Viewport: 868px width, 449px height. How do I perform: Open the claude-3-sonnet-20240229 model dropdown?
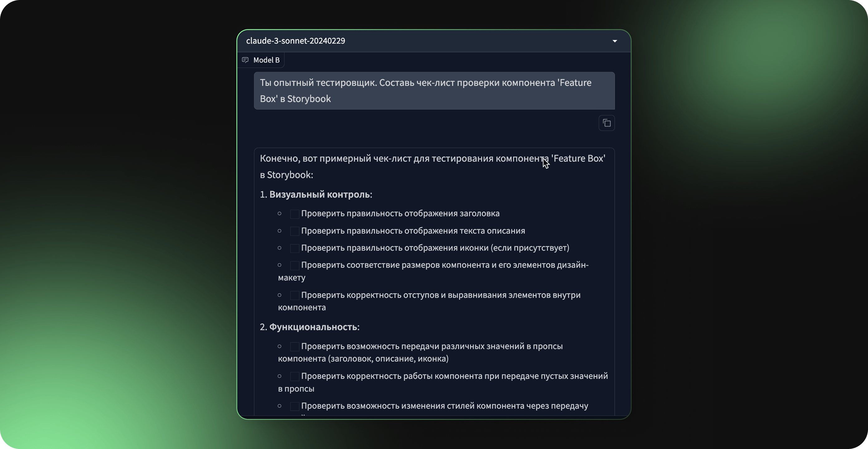click(x=434, y=41)
